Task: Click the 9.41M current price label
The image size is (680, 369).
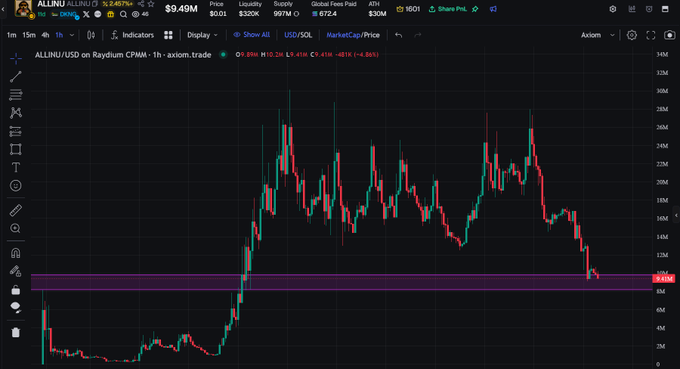Action: (x=664, y=279)
